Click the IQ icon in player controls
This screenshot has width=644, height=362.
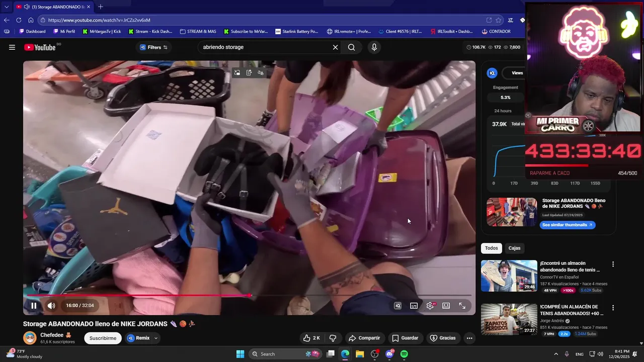397,305
